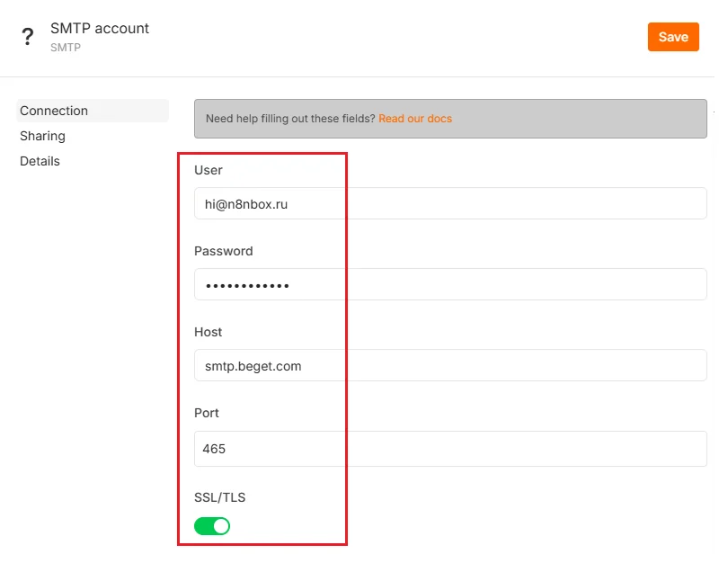Save the SMTP account credential
The height and width of the screenshot is (563, 728).
(x=673, y=37)
